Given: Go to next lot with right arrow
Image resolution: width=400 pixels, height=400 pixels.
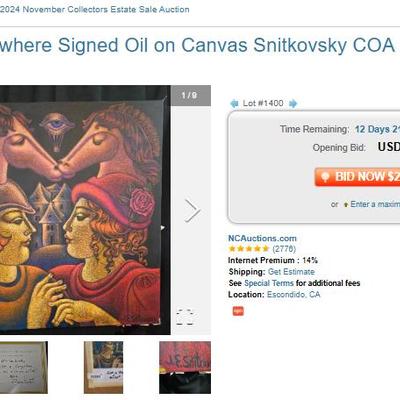Looking at the screenshot, I should coord(293,104).
